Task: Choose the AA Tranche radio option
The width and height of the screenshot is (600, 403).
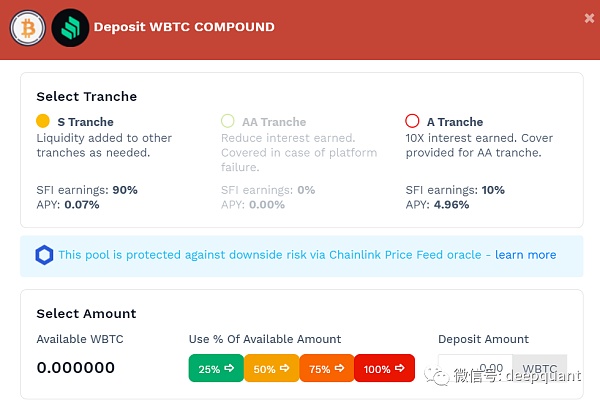Action: pos(228,122)
